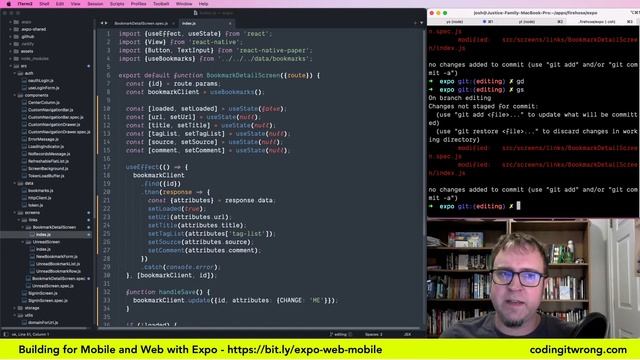Image resolution: width=640 pixels, height=360 pixels.
Task: Collapse the UnreadScreen folder
Action: pos(23,242)
